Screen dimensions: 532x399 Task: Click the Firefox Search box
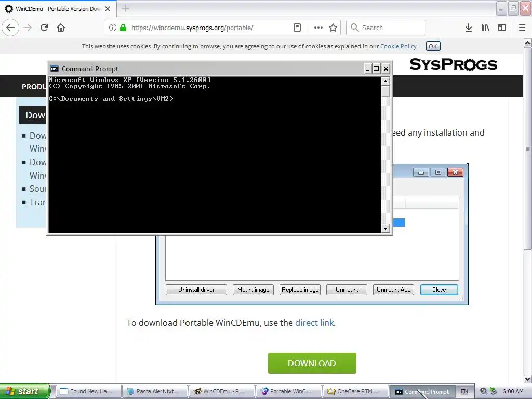[386, 28]
